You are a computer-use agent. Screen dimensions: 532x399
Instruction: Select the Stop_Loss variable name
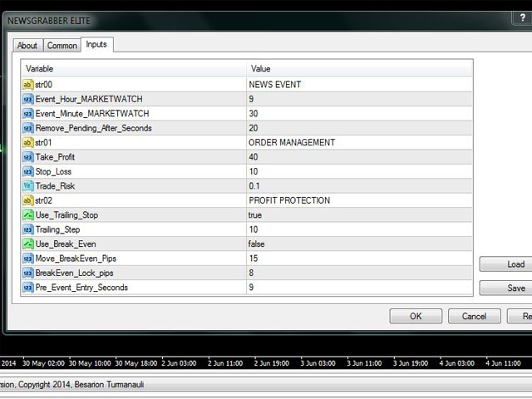point(53,172)
